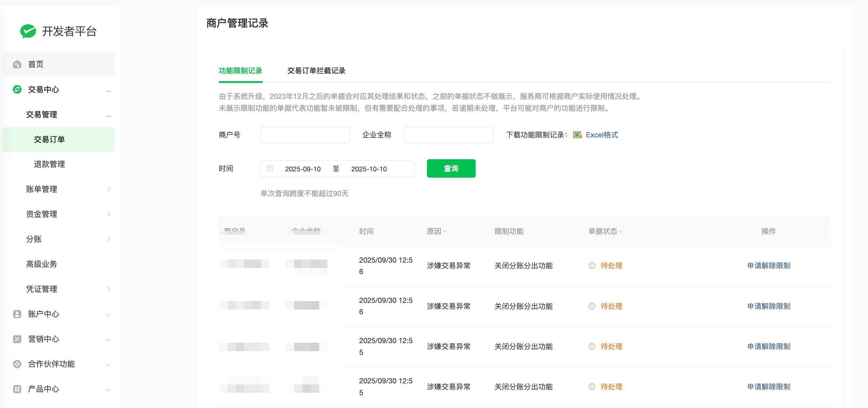Screen dimensions: 868x408
Task: Click the green 交易中心 sidebar icon
Action: click(x=17, y=90)
